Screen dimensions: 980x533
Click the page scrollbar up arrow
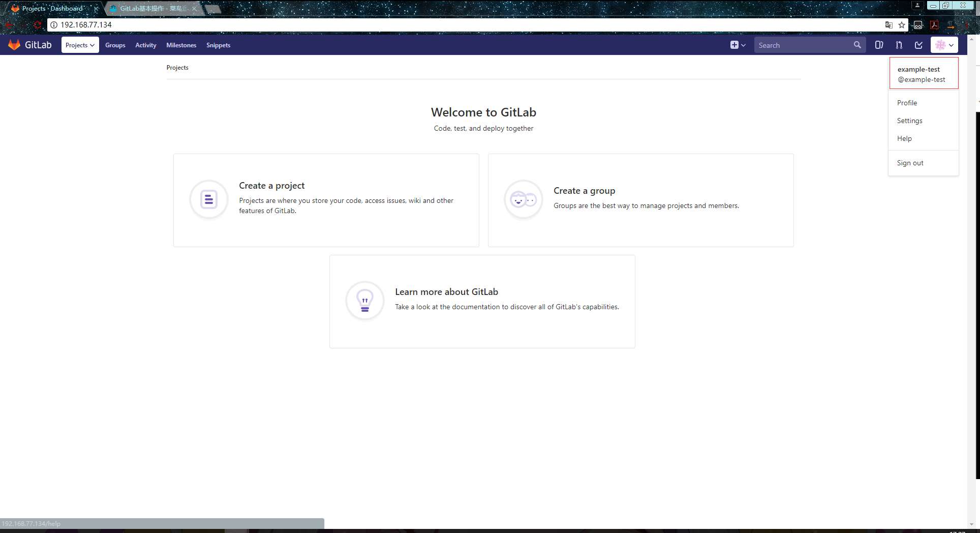point(971,38)
